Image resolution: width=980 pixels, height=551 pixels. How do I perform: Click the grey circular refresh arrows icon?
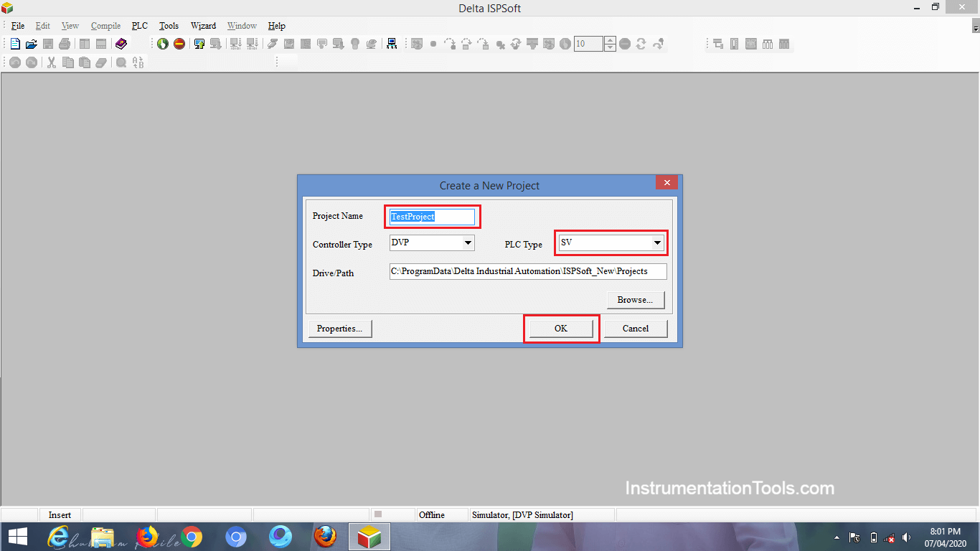point(641,44)
